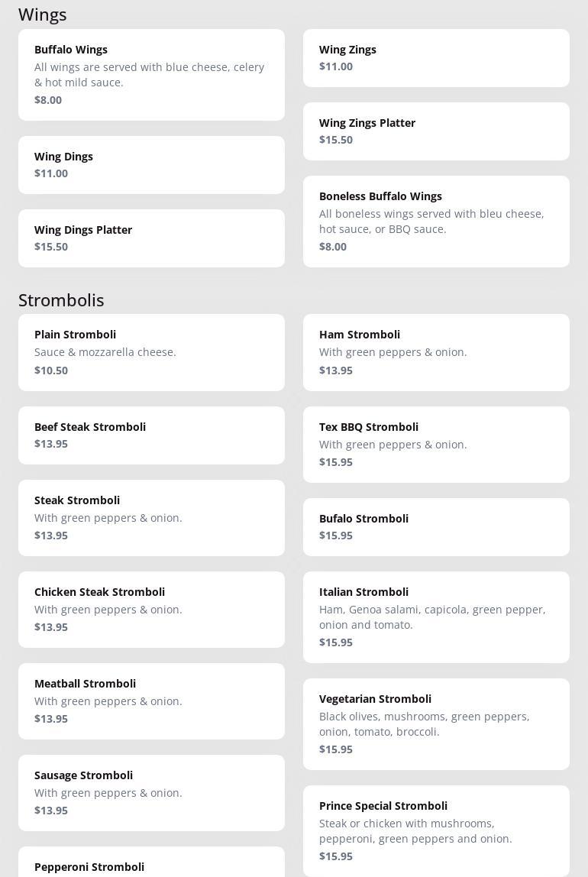Click the Steak Stromboli card
Viewport: 588px width, 877px height.
(x=151, y=518)
